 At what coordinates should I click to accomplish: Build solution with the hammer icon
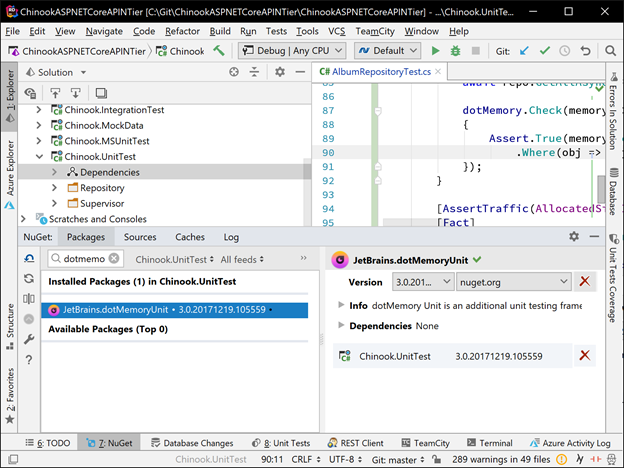[x=219, y=51]
